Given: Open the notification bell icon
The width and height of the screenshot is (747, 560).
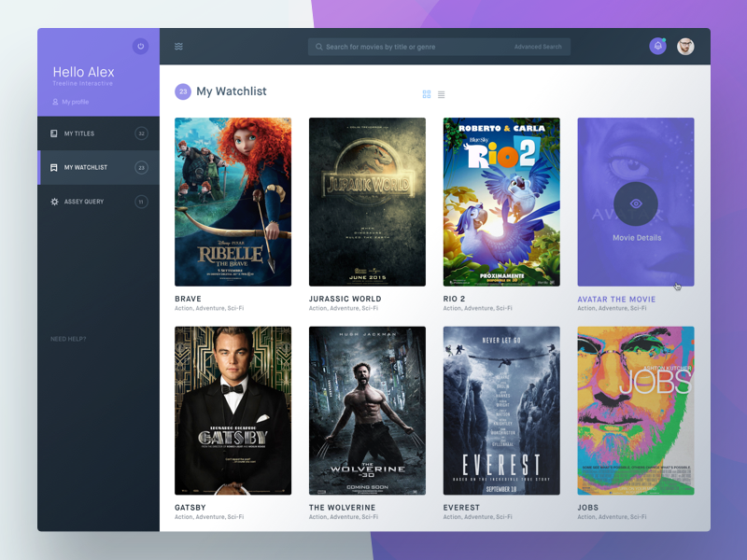Looking at the screenshot, I should click(657, 46).
